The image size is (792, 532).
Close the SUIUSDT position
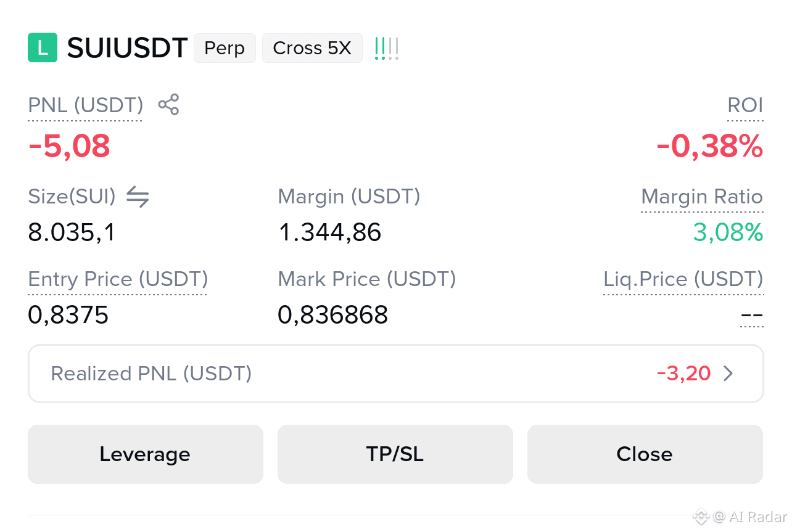pyautogui.click(x=645, y=454)
